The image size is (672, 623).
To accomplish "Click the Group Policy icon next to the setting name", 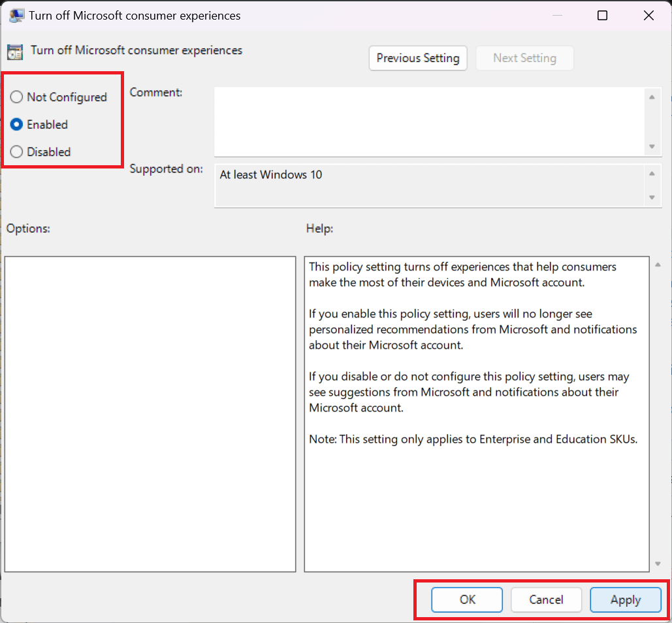I will pos(14,50).
